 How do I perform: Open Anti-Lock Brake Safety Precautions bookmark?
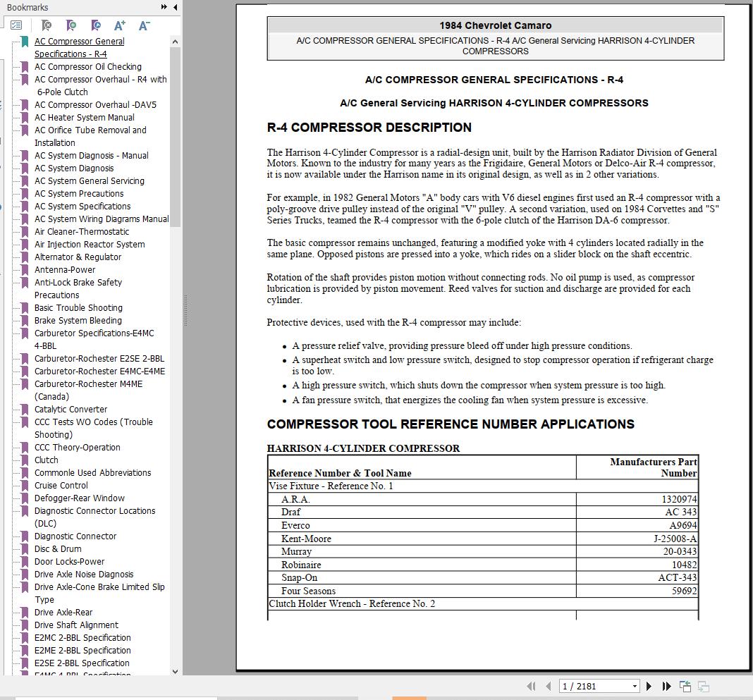[78, 288]
